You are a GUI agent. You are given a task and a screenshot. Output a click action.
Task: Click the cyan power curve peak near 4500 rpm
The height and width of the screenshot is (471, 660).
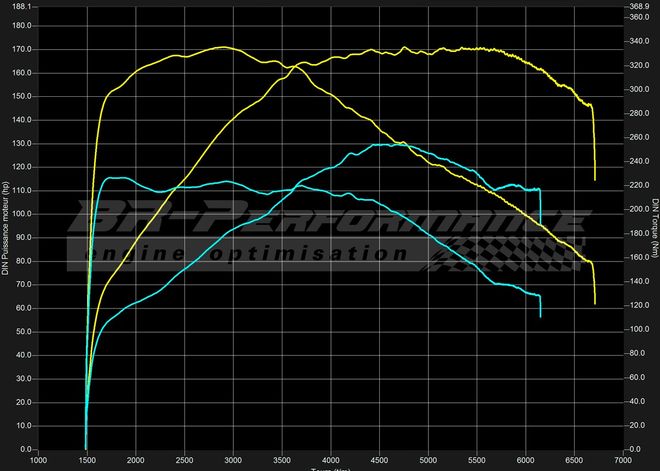click(x=380, y=144)
